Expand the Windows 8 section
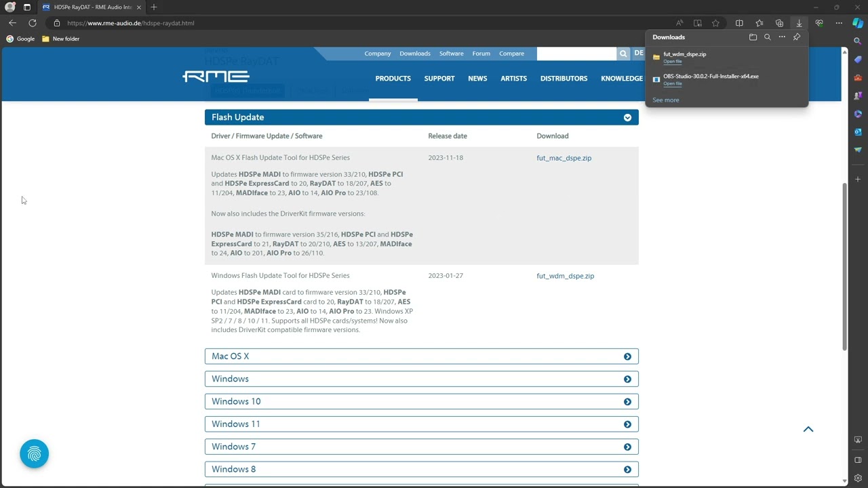This screenshot has height=488, width=868. pos(422,469)
